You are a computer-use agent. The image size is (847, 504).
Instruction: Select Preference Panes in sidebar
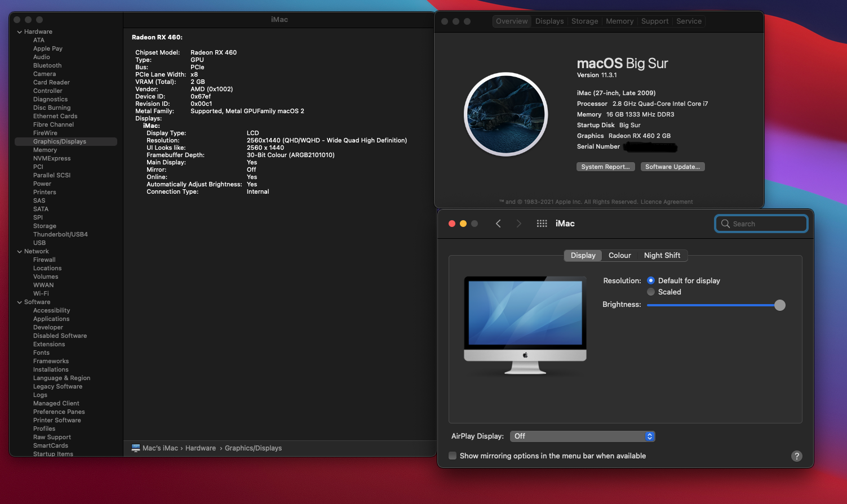click(x=59, y=412)
